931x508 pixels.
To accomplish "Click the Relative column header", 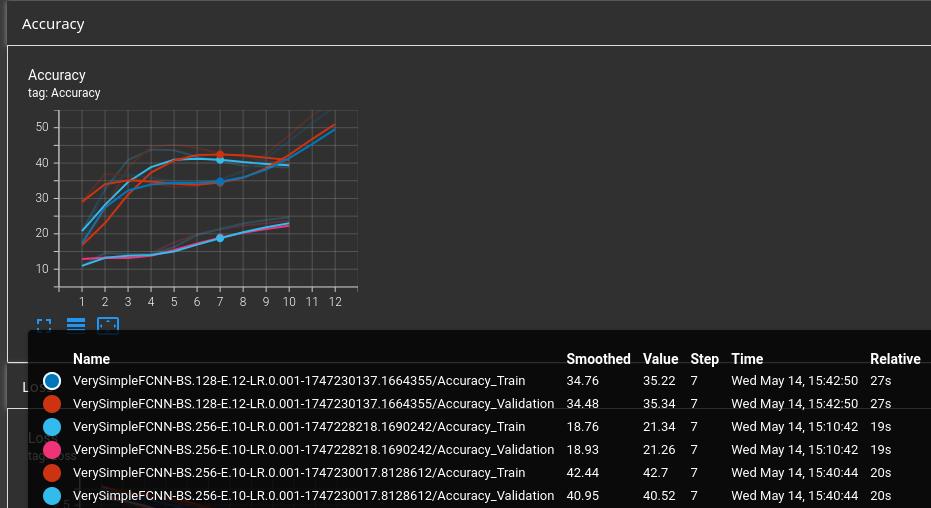I will point(895,358).
